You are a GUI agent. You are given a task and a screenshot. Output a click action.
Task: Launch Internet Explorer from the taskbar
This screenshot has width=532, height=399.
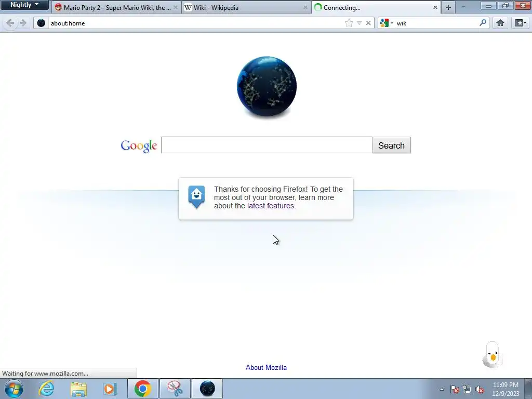46,389
